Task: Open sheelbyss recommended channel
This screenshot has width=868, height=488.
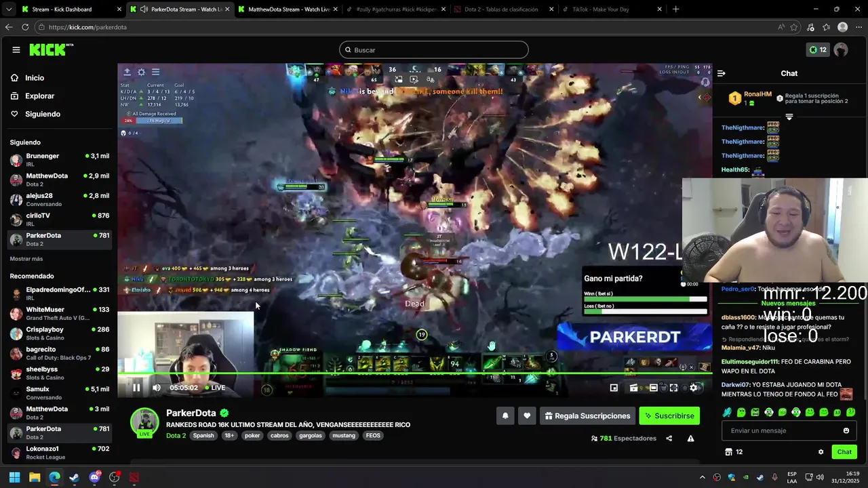Action: pyautogui.click(x=60, y=373)
